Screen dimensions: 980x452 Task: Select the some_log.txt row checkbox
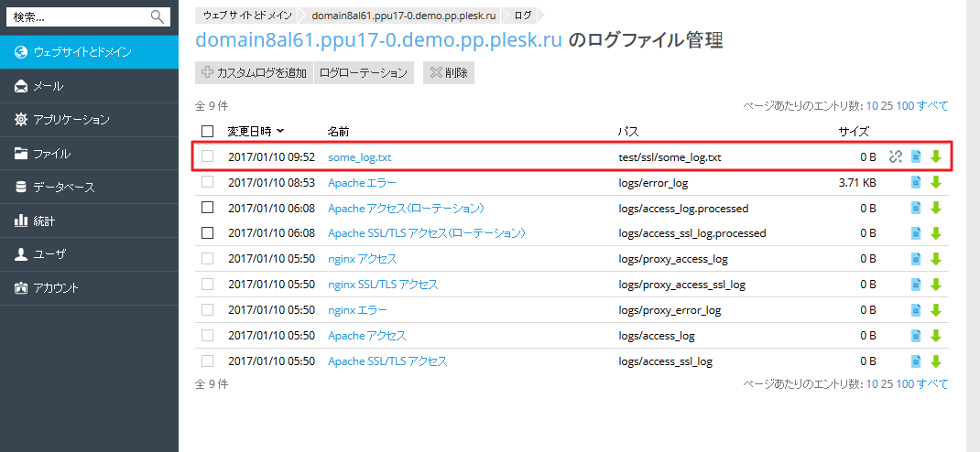pos(207,156)
